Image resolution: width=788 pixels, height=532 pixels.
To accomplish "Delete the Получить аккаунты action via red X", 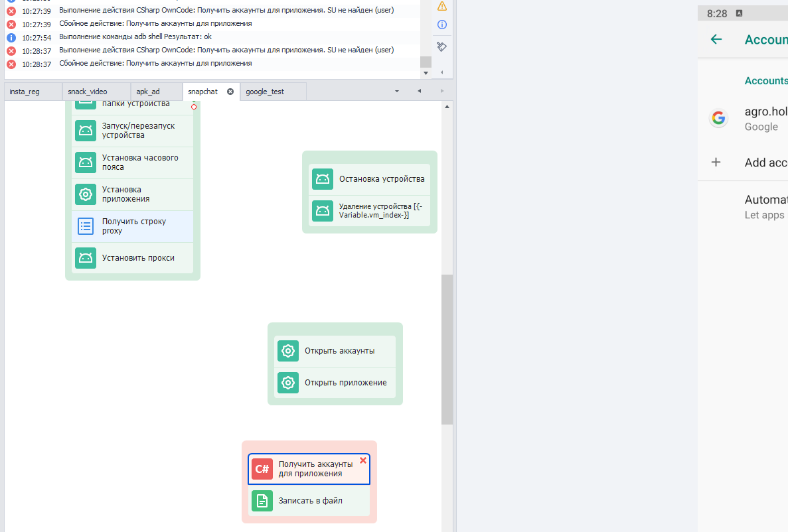I will [363, 460].
